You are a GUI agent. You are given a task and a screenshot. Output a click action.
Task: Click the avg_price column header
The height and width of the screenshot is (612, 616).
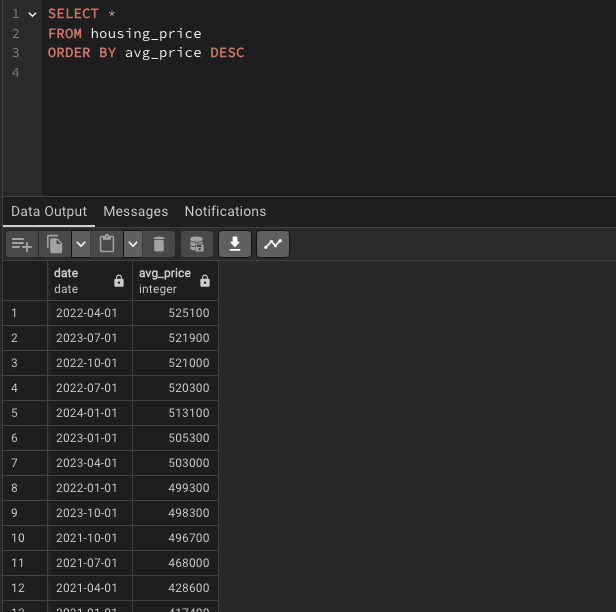[175, 281]
